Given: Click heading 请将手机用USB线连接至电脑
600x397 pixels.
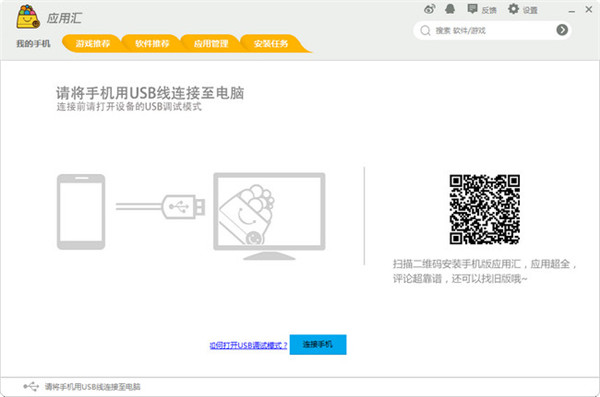Looking at the screenshot, I should click(150, 93).
